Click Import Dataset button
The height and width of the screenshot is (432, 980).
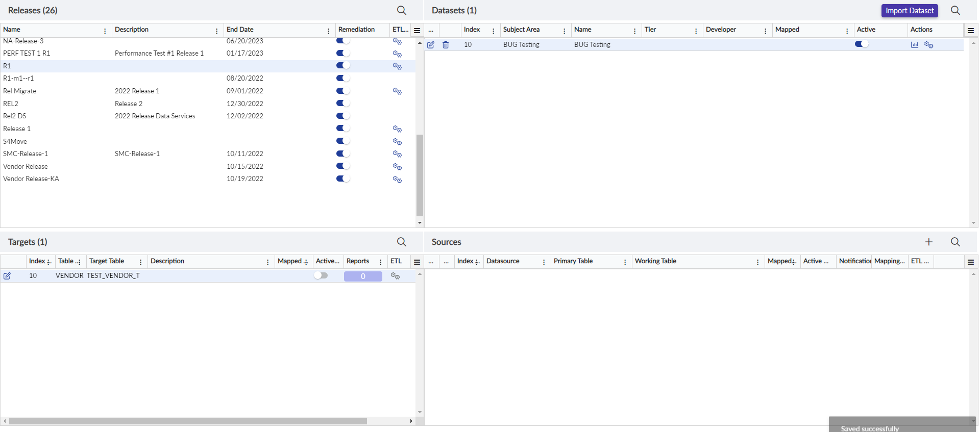click(x=910, y=11)
